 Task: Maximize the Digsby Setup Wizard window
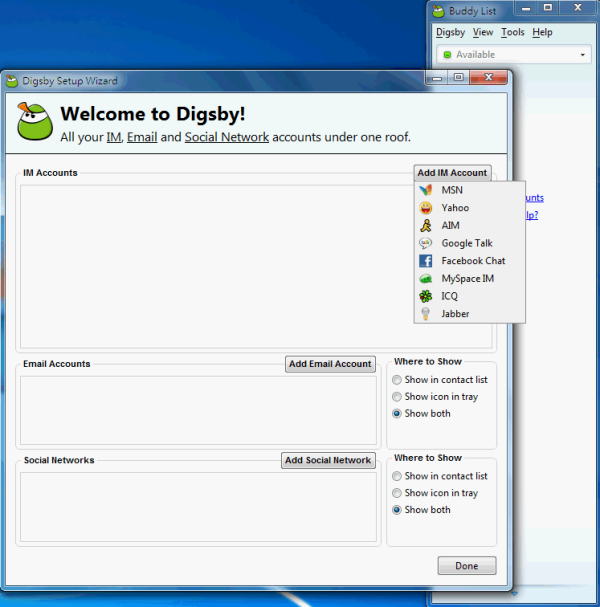pos(459,77)
